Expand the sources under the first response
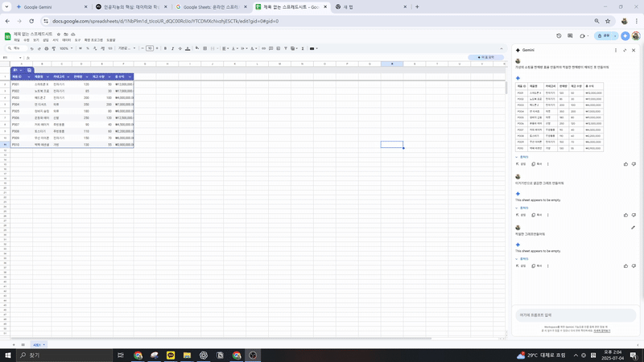Screen dimensions: 644x362 pyautogui.click(x=522, y=157)
